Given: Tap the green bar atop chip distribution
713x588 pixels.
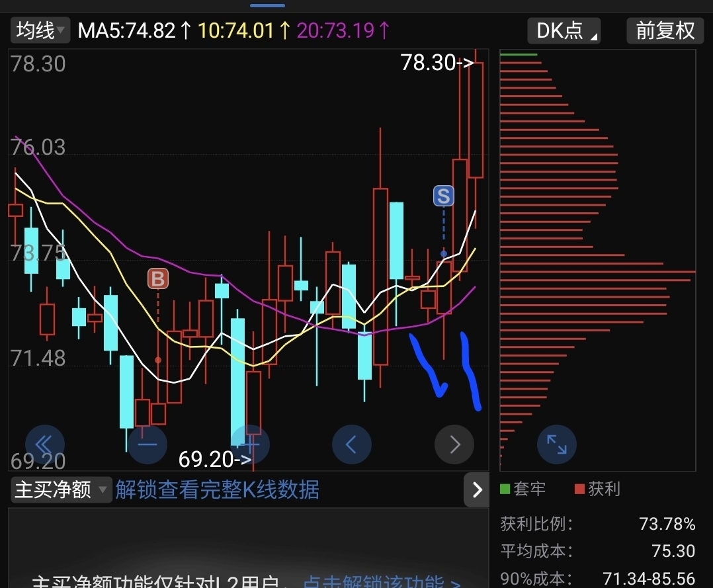Looking at the screenshot, I should tap(519, 55).
